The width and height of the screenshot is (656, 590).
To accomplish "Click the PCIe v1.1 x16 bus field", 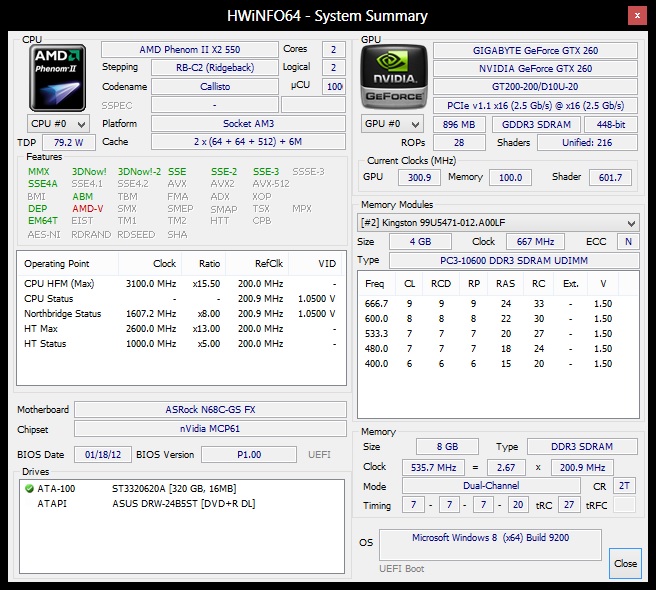I will click(x=535, y=105).
